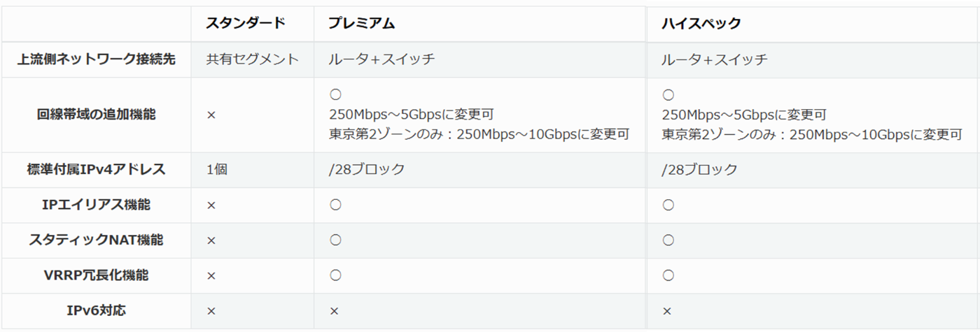Click the 共有セグメント cell
Viewport: 980px width, 332px height.
252,59
